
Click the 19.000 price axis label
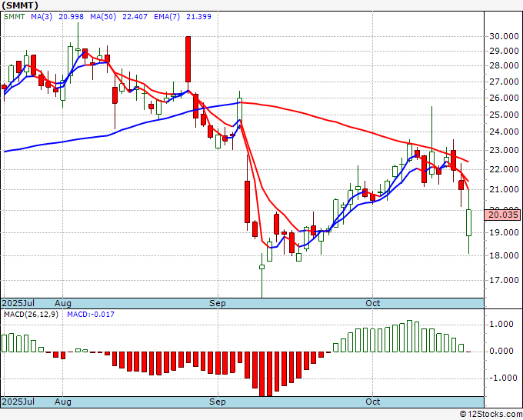pyautogui.click(x=504, y=232)
